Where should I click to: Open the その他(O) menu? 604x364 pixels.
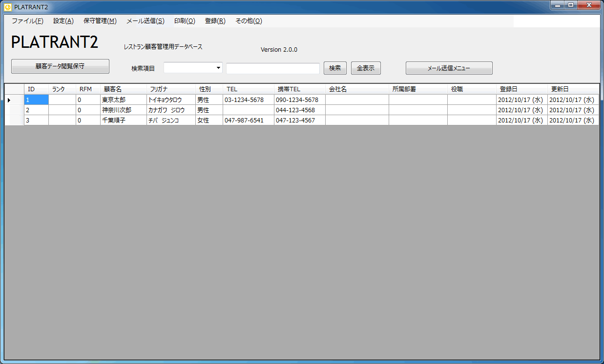249,21
